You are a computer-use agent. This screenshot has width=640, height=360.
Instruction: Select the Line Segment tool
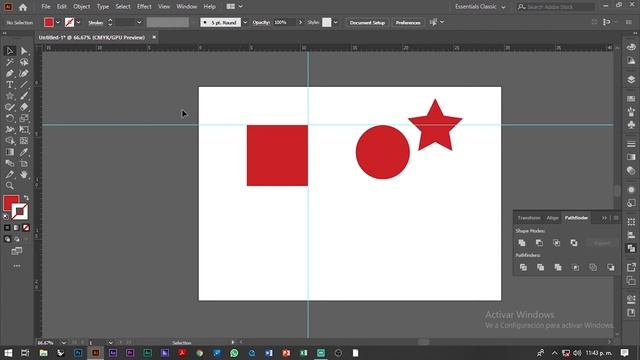[x=24, y=85]
